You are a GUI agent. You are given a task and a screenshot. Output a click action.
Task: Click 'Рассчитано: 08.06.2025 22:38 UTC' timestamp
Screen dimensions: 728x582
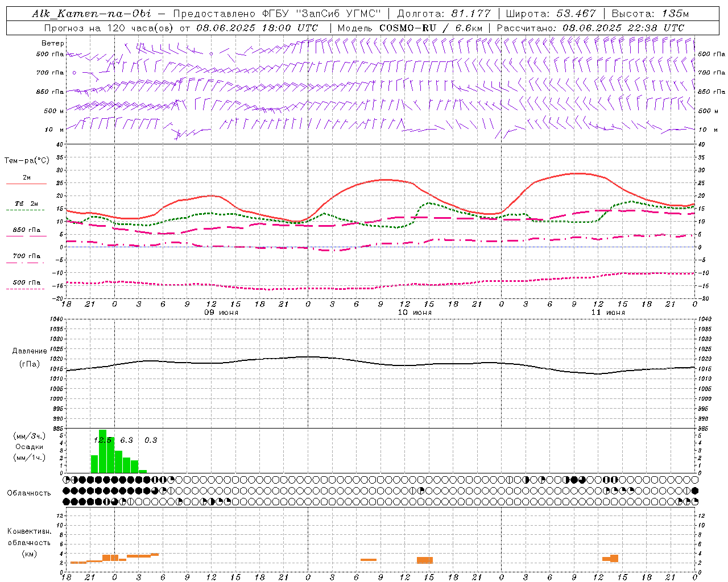pos(590,28)
